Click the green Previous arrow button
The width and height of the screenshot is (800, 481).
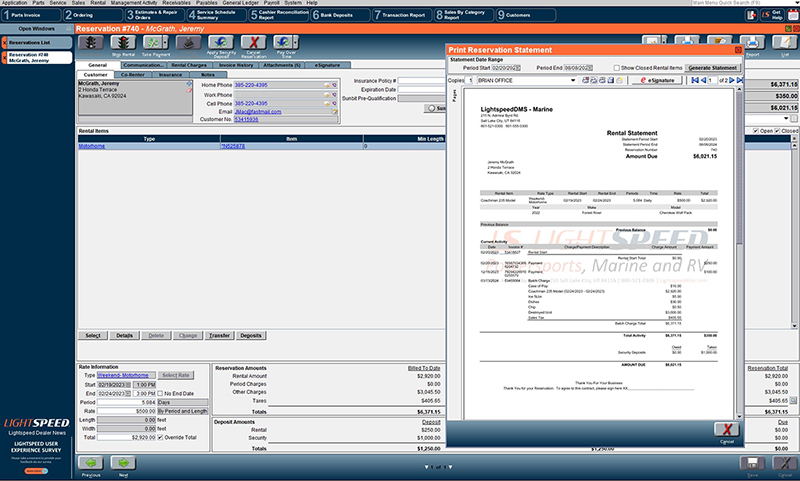tap(91, 463)
